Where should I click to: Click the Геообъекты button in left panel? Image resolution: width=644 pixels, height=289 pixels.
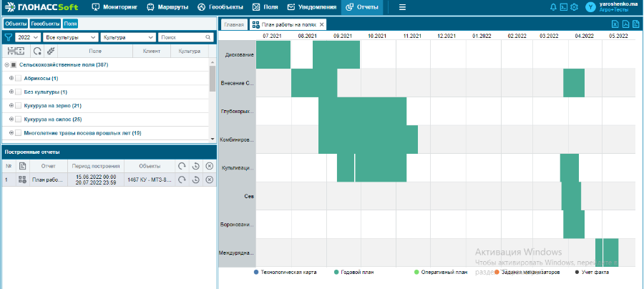[44, 24]
